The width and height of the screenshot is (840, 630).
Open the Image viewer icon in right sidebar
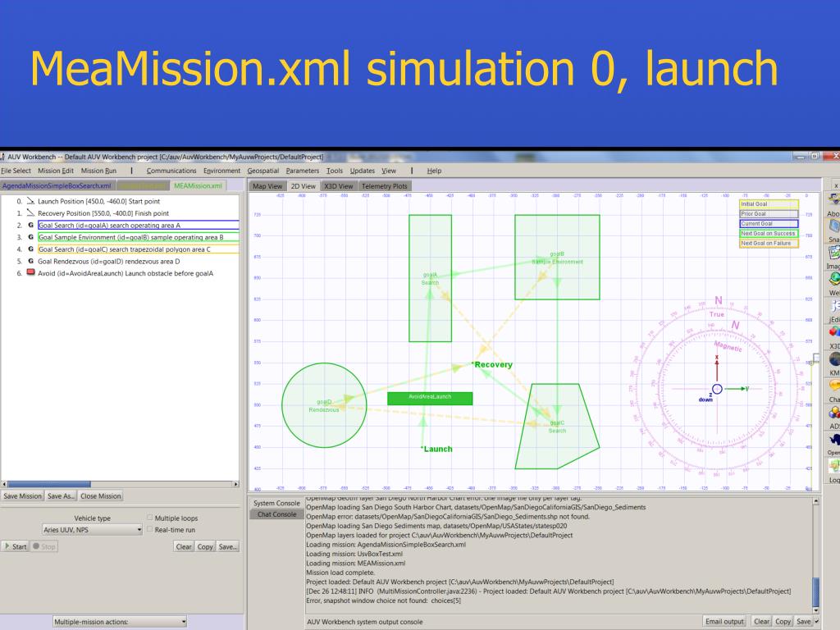click(833, 252)
